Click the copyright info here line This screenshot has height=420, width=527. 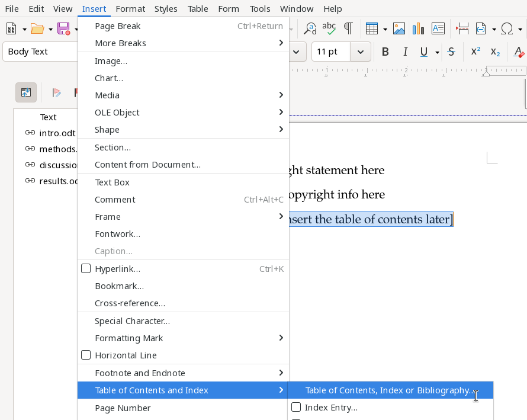336,194
